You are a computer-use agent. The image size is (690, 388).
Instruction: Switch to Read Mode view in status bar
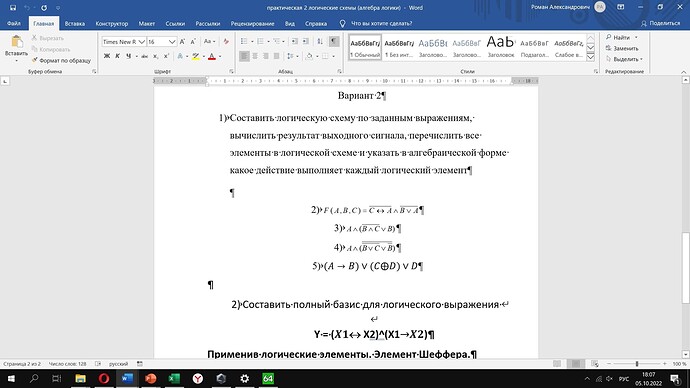tap(557, 364)
